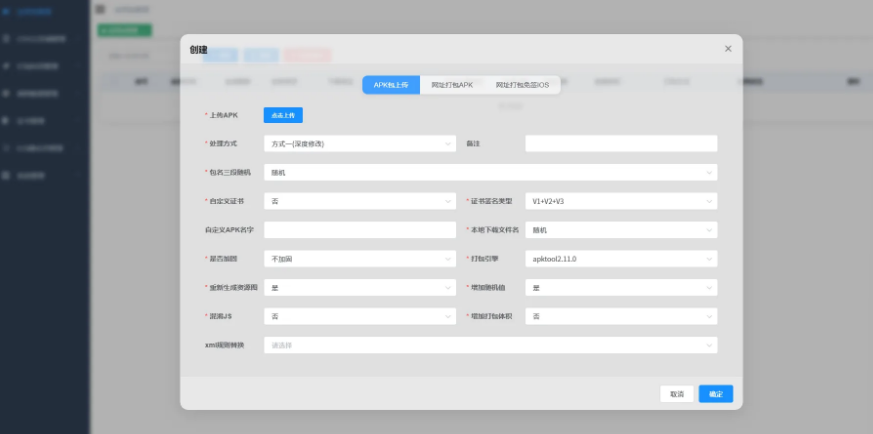Expand the 处理方式 dropdown
This screenshot has width=873, height=434.
click(x=360, y=144)
